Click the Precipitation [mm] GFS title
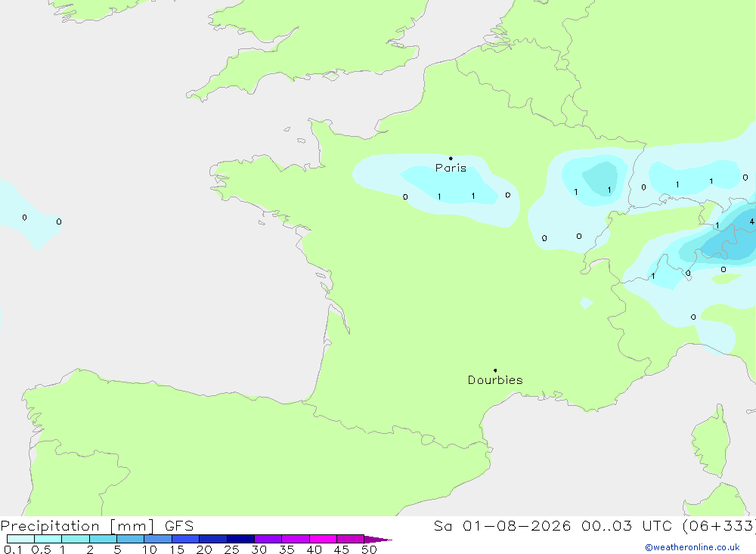Viewport: 756px width, 554px height. [x=97, y=526]
